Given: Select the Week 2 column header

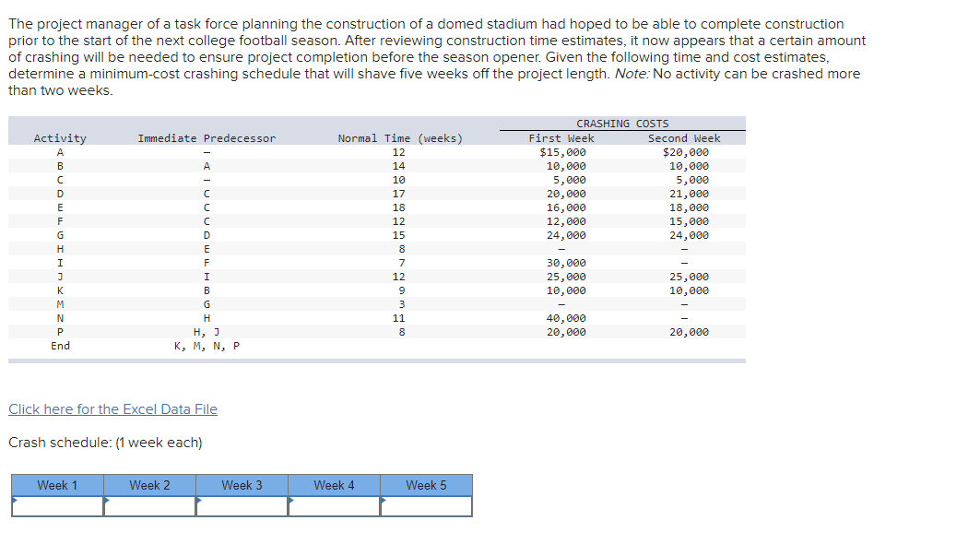Looking at the screenshot, I should (149, 485).
